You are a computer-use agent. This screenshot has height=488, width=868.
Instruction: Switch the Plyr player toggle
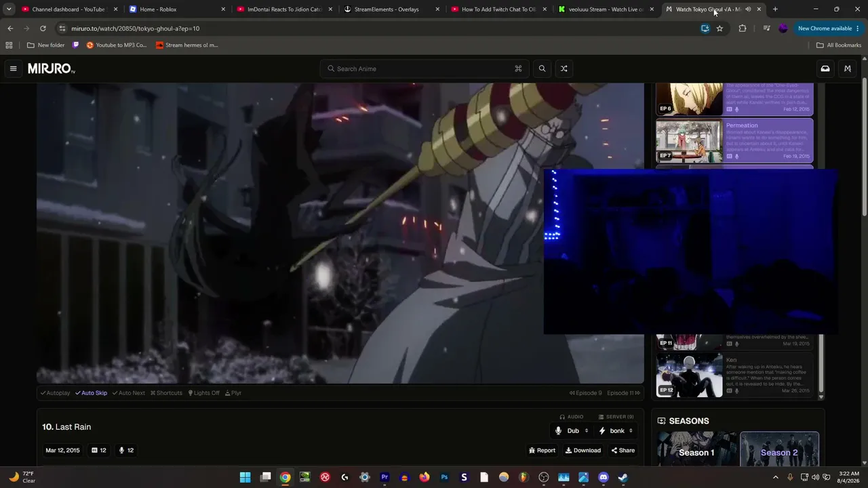tap(233, 393)
